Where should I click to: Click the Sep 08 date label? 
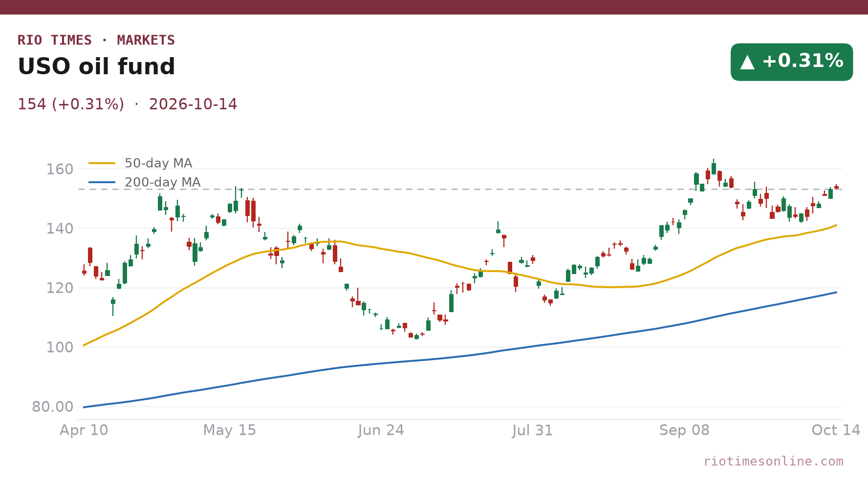pos(684,430)
